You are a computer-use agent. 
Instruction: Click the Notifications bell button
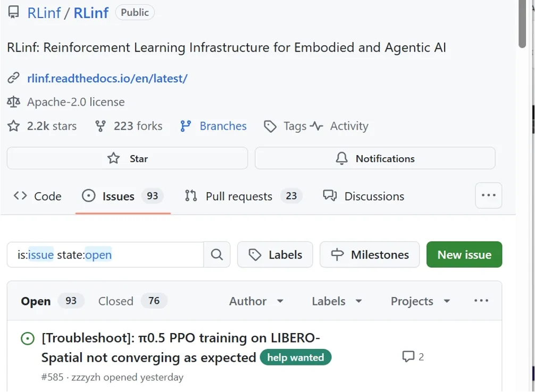pyautogui.click(x=375, y=158)
